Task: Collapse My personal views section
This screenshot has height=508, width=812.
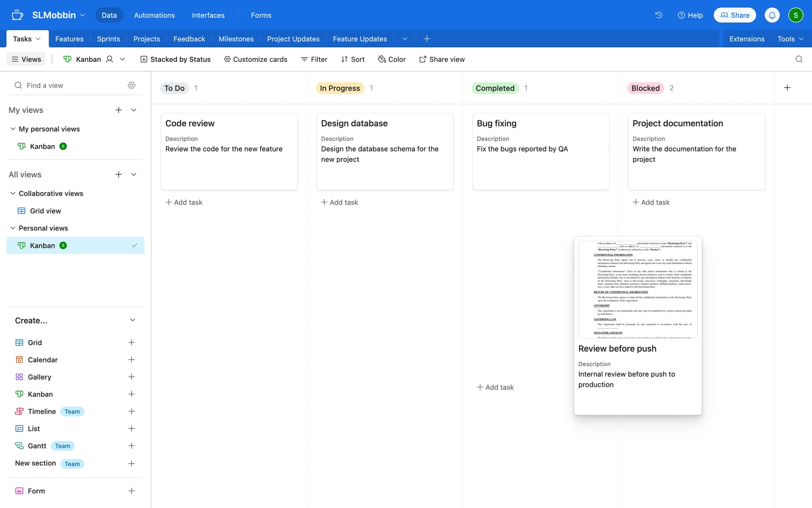Action: (13, 129)
